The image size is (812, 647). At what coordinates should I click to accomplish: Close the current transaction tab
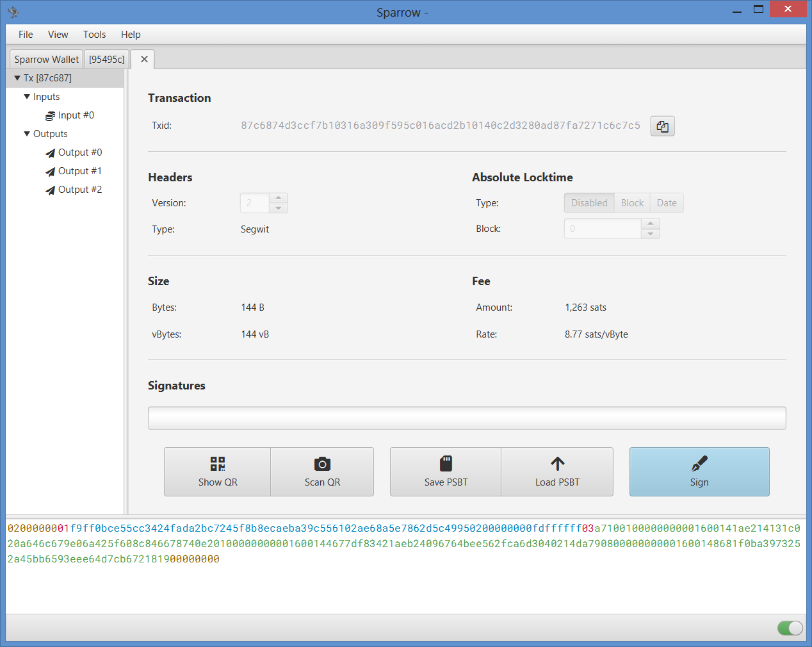144,59
